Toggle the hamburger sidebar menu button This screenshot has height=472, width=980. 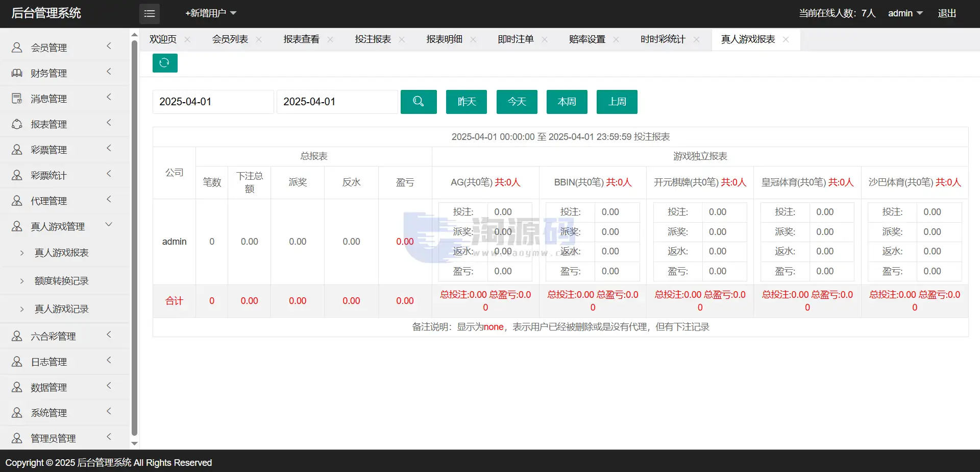(x=150, y=14)
